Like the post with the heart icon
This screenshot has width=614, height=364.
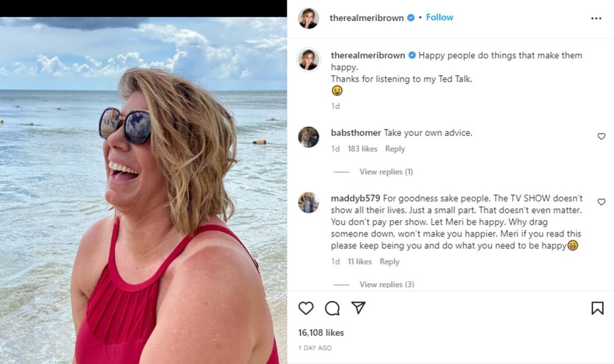pyautogui.click(x=306, y=308)
